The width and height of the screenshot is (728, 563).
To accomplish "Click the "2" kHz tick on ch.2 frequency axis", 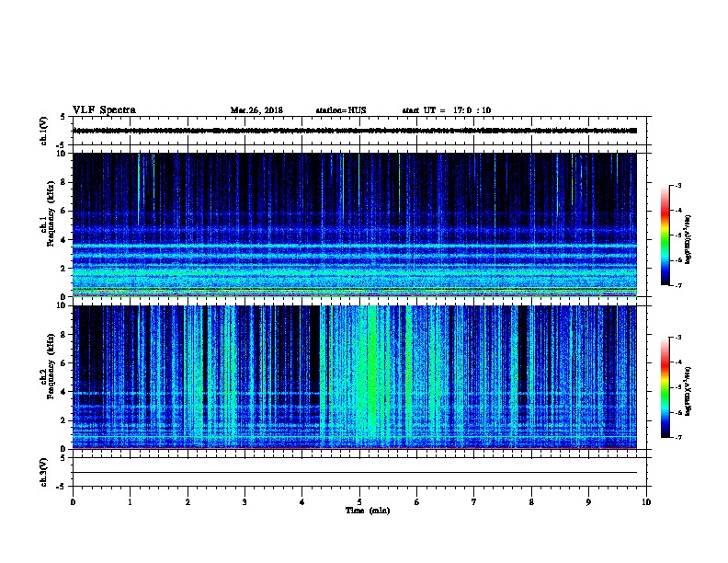I will 63,420.
